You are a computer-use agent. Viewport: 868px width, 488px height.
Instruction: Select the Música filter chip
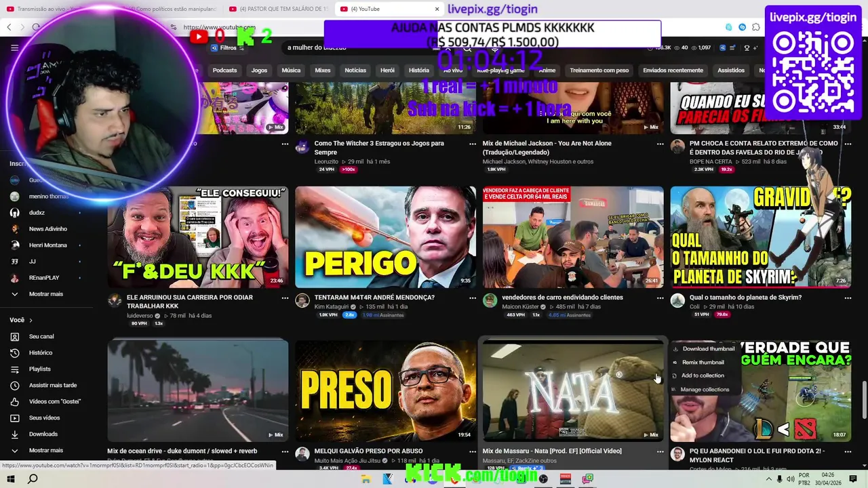pos(291,70)
